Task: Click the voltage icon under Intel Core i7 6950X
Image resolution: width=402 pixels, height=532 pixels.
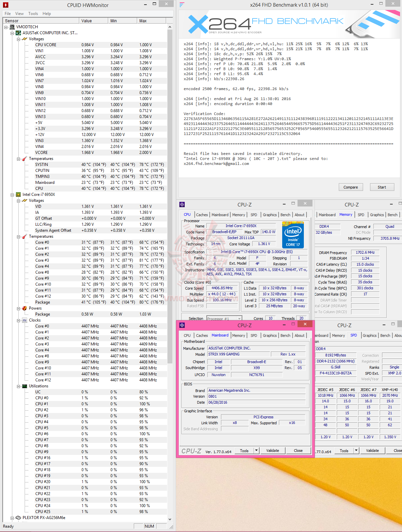Action: click(x=25, y=200)
